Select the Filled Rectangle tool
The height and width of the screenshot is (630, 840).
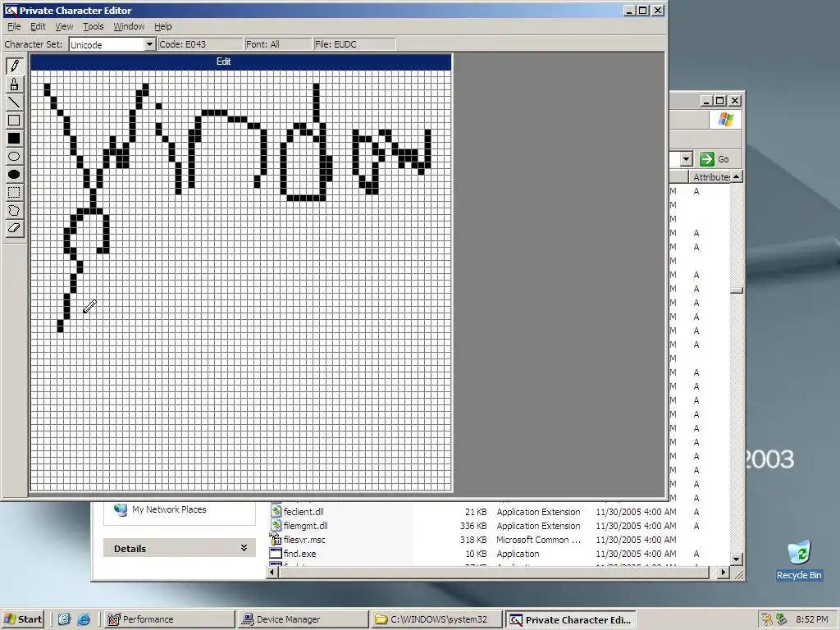click(x=15, y=139)
